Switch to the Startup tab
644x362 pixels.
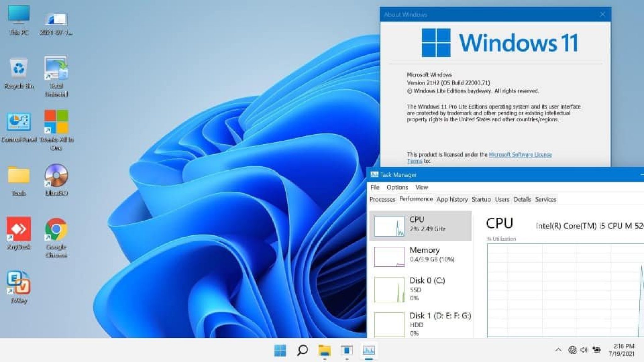(x=481, y=200)
